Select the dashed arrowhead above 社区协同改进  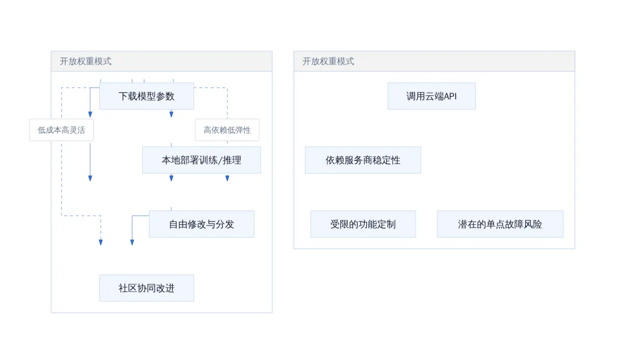(101, 242)
